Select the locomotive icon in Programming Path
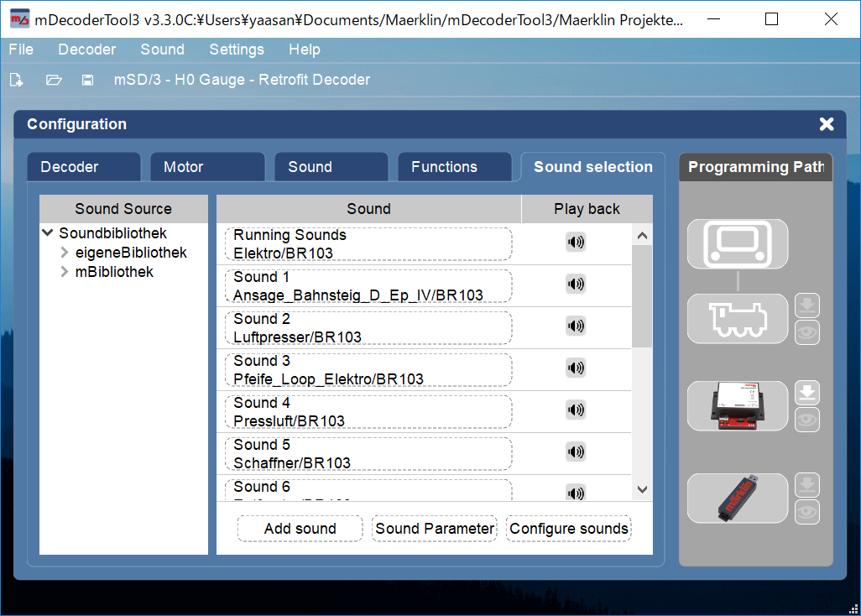 pyautogui.click(x=737, y=319)
